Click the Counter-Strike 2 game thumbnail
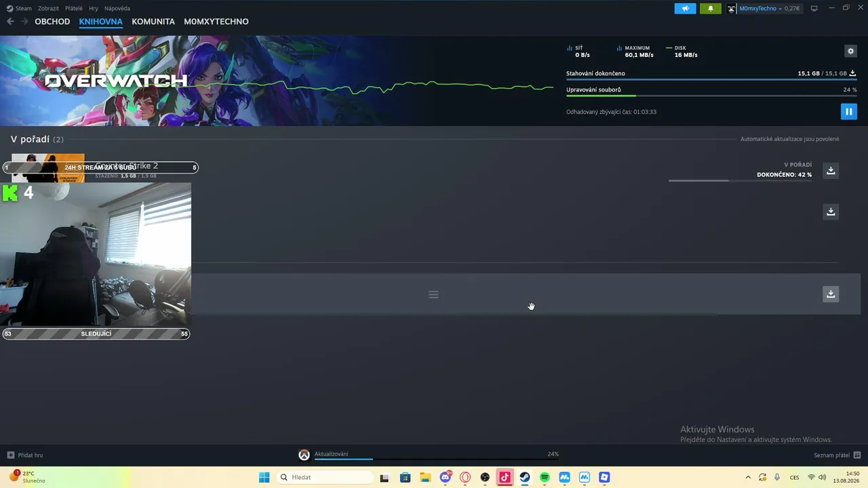The height and width of the screenshot is (488, 868). [x=48, y=168]
